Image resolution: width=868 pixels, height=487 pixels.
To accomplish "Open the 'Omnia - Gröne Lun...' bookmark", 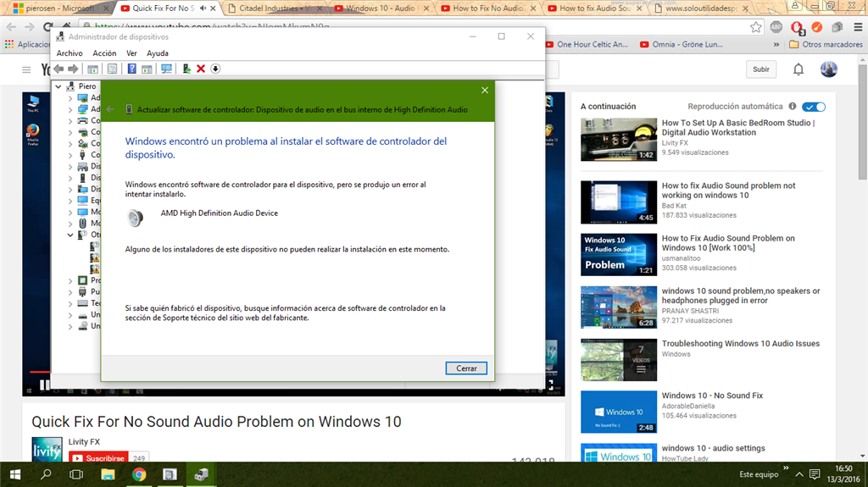I will [x=682, y=44].
